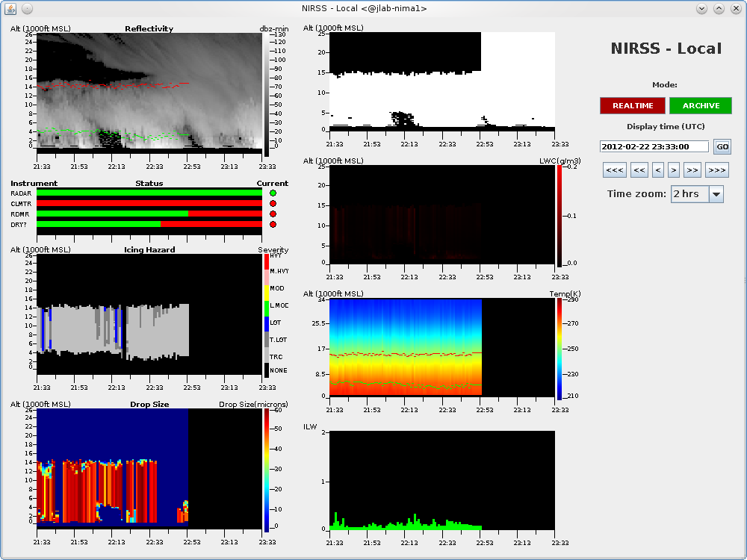Screen dimensions: 747x560
Task: Step forward using the >> button
Action: [x=692, y=170]
